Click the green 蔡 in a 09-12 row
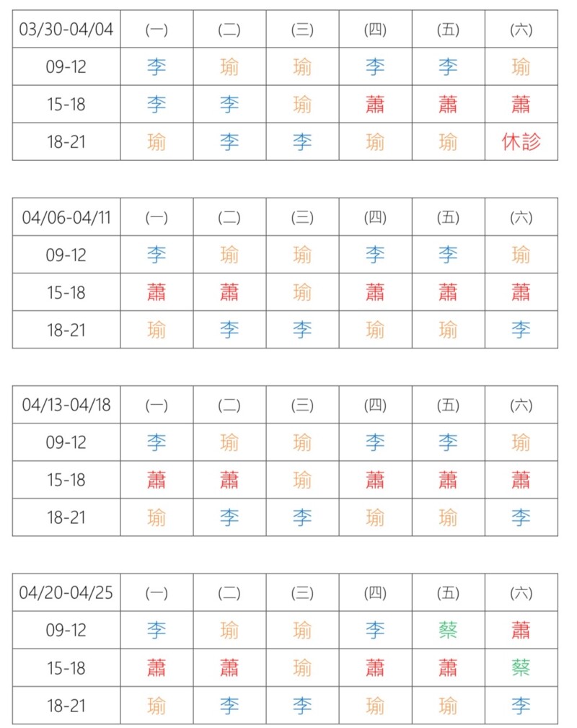577x728 pixels. (x=448, y=630)
